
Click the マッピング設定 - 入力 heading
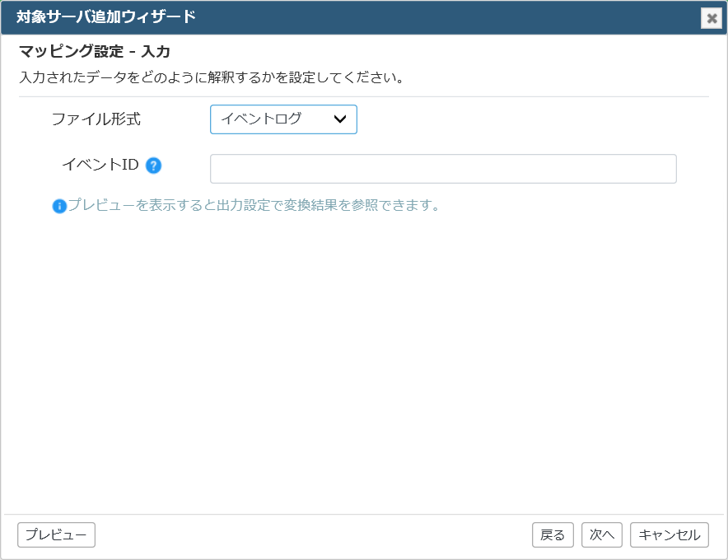[x=95, y=51]
